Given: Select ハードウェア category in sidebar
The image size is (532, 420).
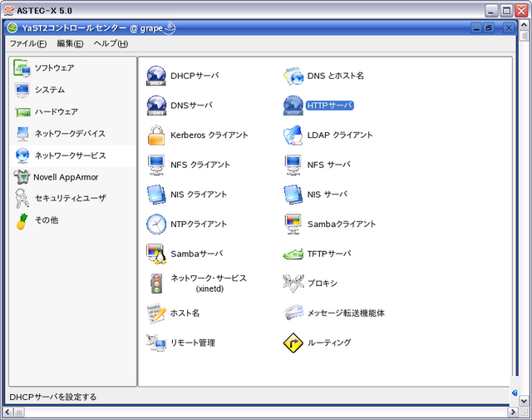Looking at the screenshot, I should coord(57,111).
